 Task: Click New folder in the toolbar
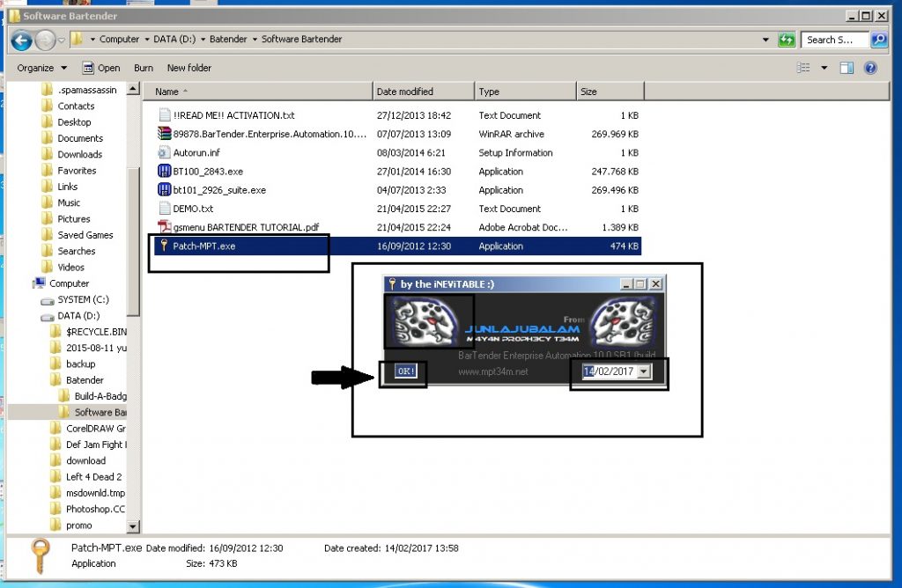click(x=189, y=68)
